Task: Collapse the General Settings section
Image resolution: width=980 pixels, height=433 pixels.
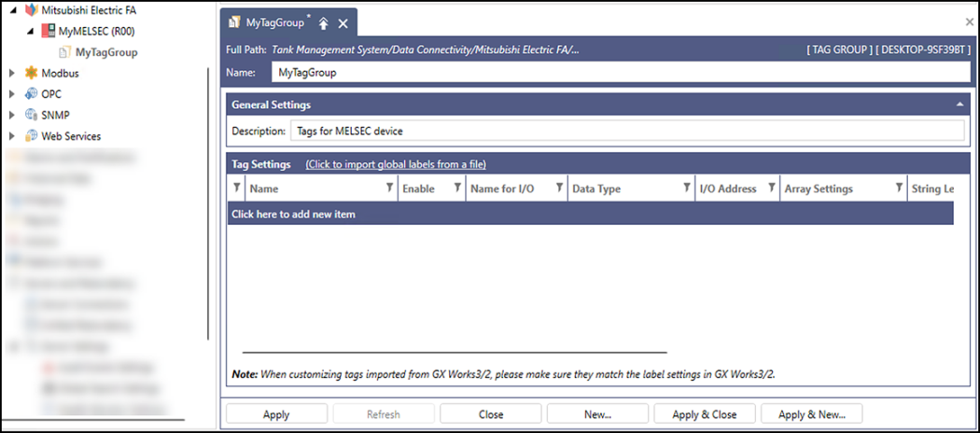Action: click(960, 105)
